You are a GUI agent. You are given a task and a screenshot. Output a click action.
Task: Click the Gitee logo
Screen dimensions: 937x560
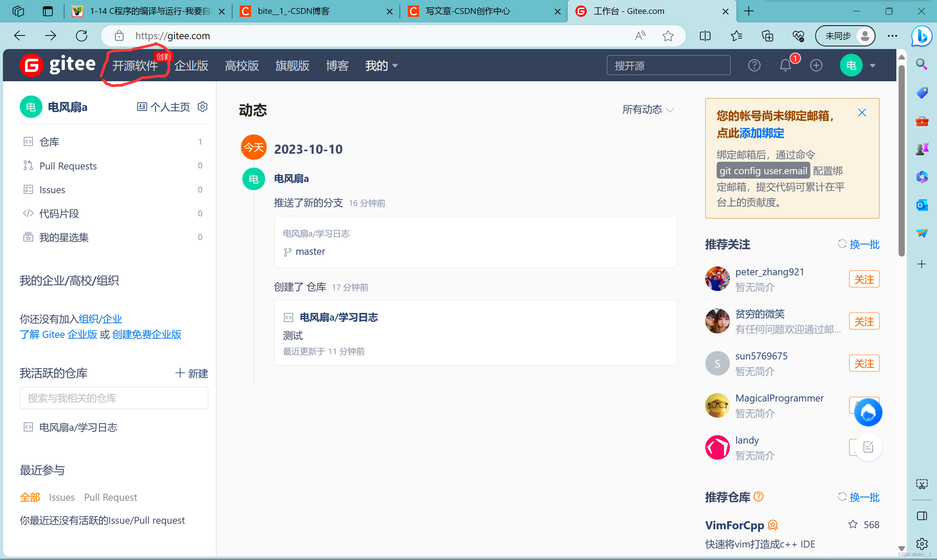58,65
